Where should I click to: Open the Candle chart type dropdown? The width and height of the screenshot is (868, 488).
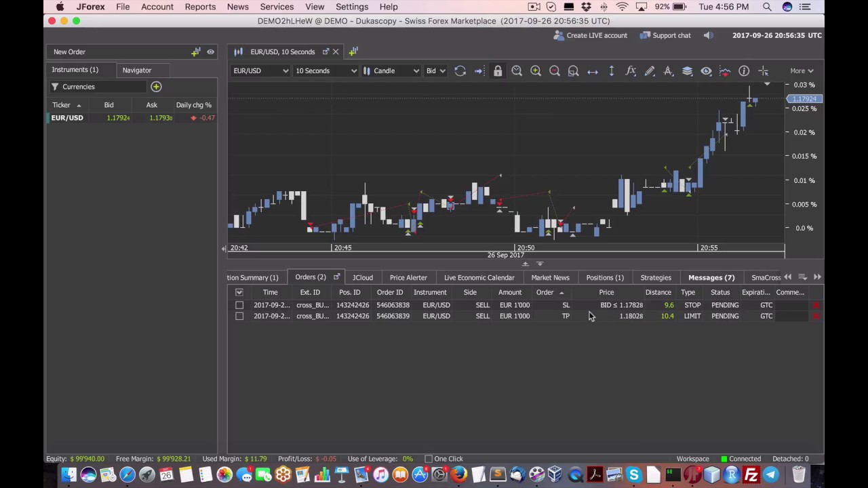[x=391, y=70]
